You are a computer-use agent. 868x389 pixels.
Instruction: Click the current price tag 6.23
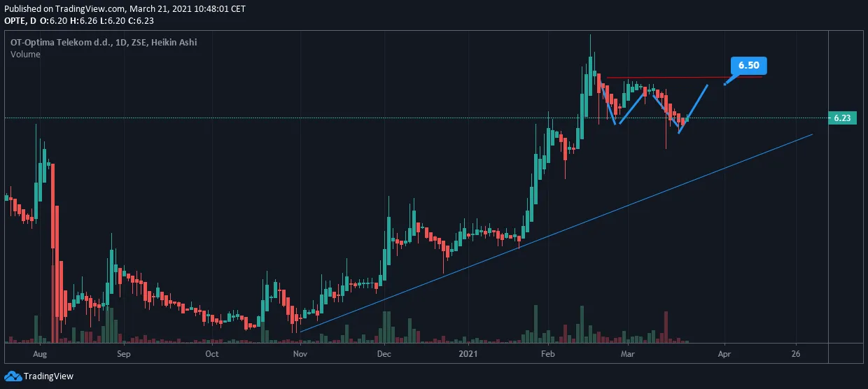842,118
